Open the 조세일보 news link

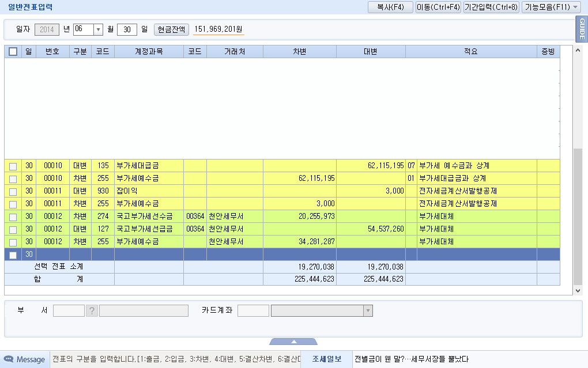[x=327, y=359]
